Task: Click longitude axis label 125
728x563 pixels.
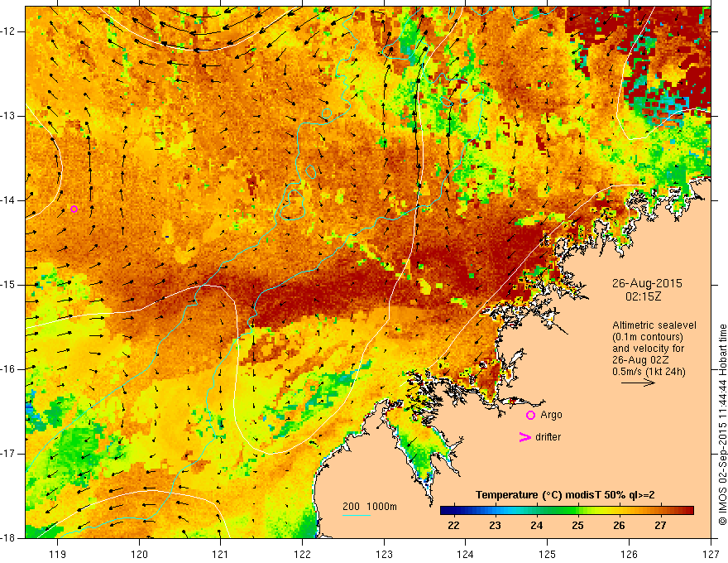Action: coord(548,554)
